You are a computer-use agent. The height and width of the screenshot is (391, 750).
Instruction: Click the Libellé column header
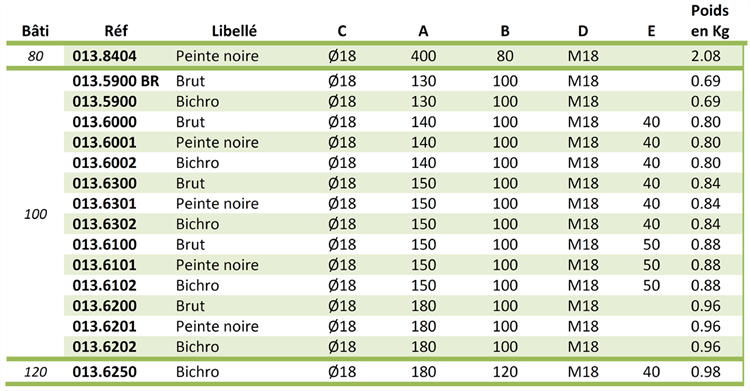coord(234,31)
